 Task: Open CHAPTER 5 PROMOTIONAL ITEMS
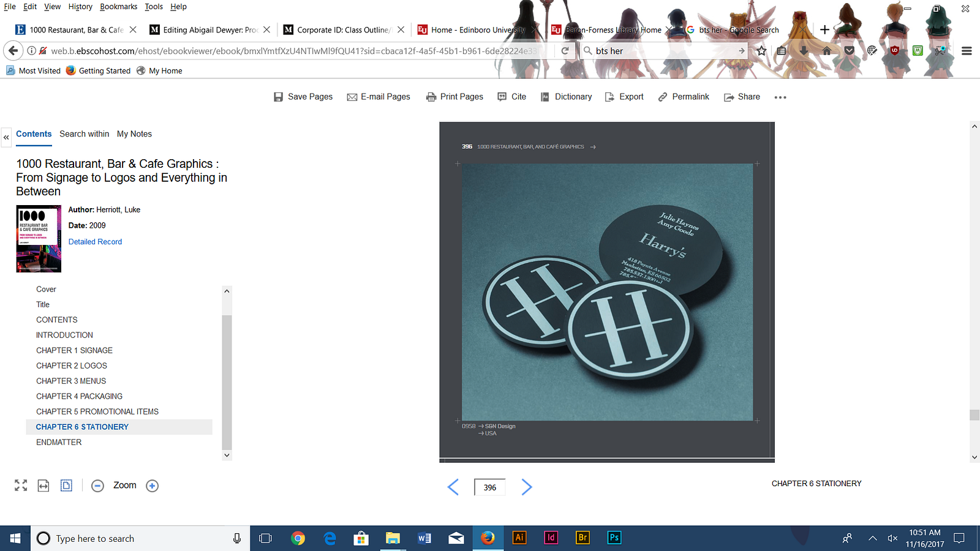(x=97, y=411)
